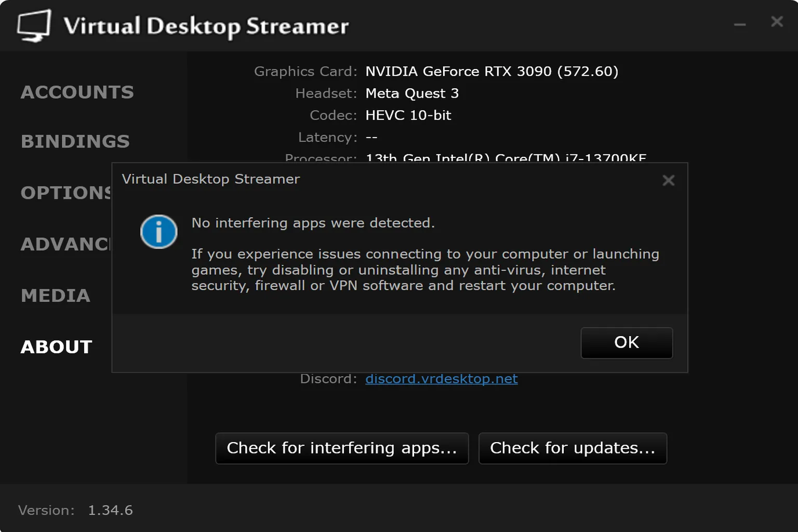This screenshot has height=532, width=798.
Task: Close the interfering apps dialog with its X
Action: (668, 180)
